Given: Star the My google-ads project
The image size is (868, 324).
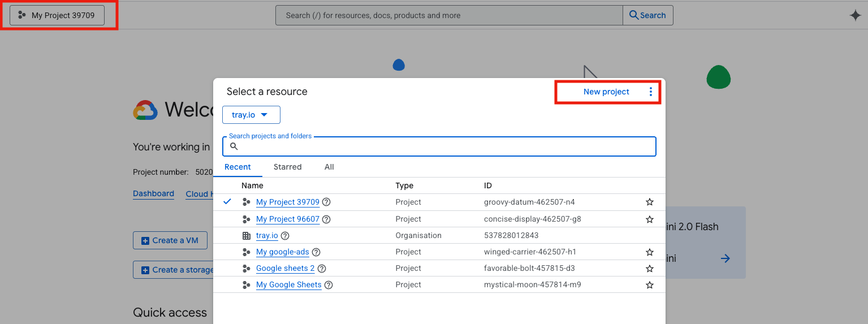Looking at the screenshot, I should (x=650, y=252).
